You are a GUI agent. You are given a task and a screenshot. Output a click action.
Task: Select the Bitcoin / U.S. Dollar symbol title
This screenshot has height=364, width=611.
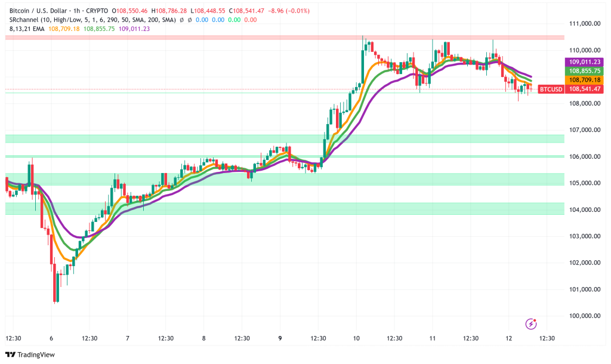coord(38,11)
